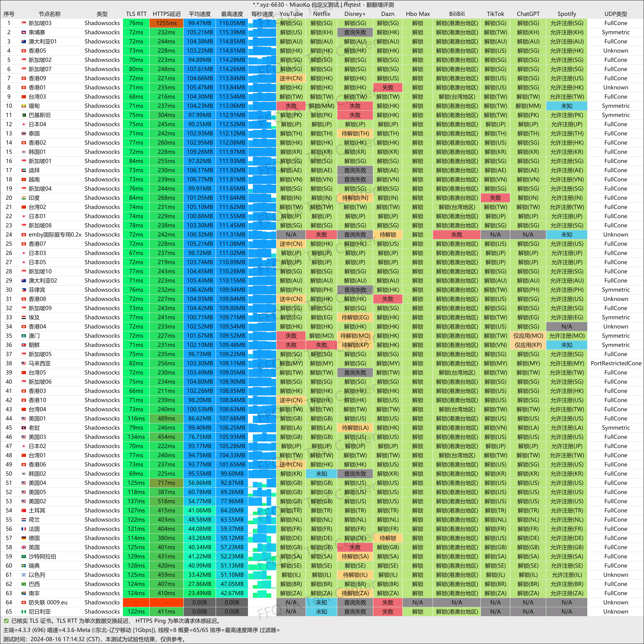Click the green TLS certificate verified checkmark

pyautogui.click(x=6, y=621)
